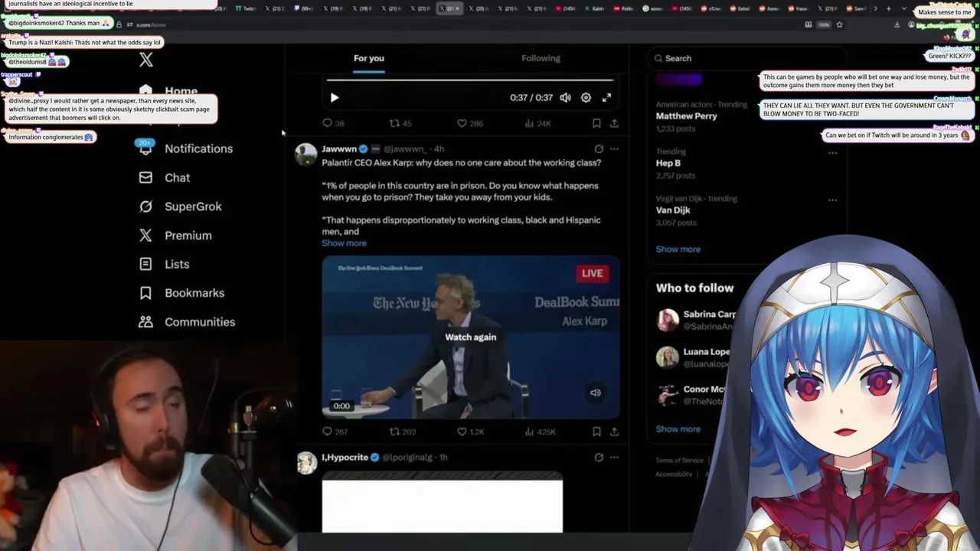The height and width of the screenshot is (551, 980).
Task: Open more options on the I,Hypocrite post
Action: pos(614,458)
